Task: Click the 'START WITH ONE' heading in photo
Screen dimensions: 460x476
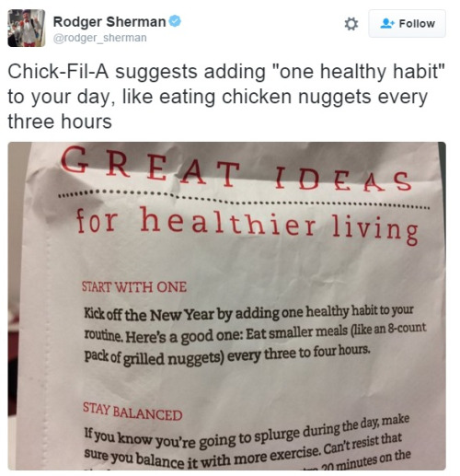Action: [134, 287]
